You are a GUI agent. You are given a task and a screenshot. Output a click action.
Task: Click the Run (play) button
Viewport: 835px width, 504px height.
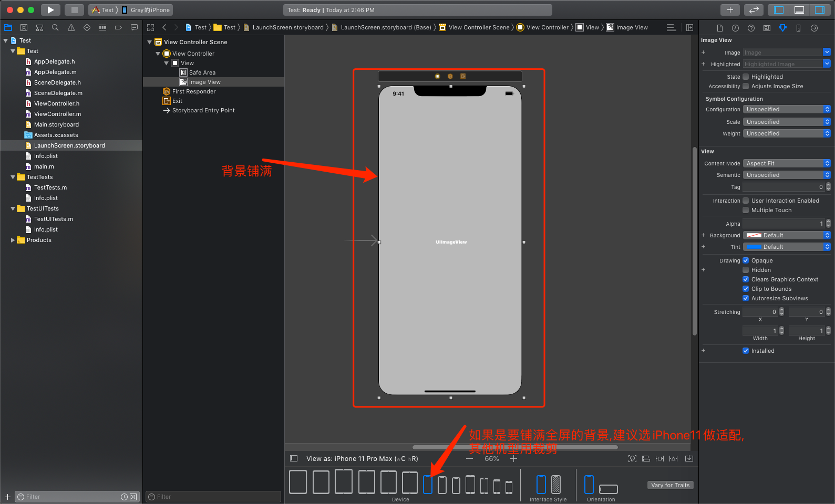pyautogui.click(x=50, y=9)
